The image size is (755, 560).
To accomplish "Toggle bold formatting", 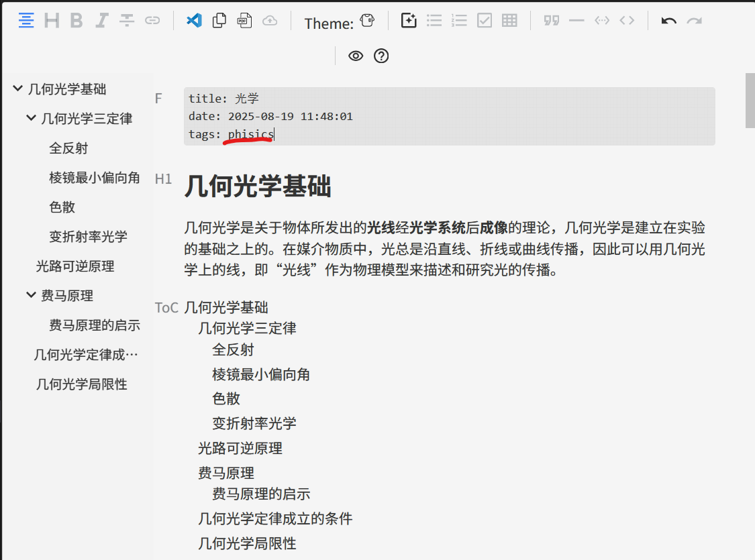I will [77, 21].
